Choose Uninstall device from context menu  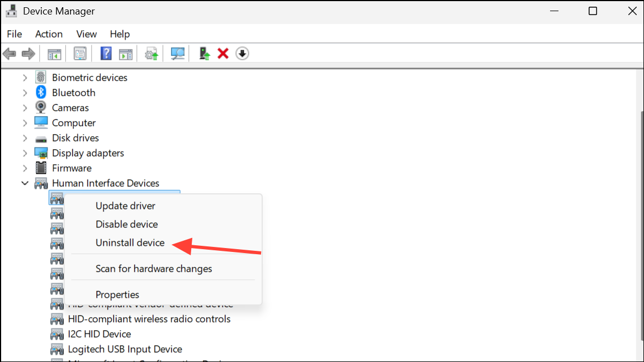point(130,243)
